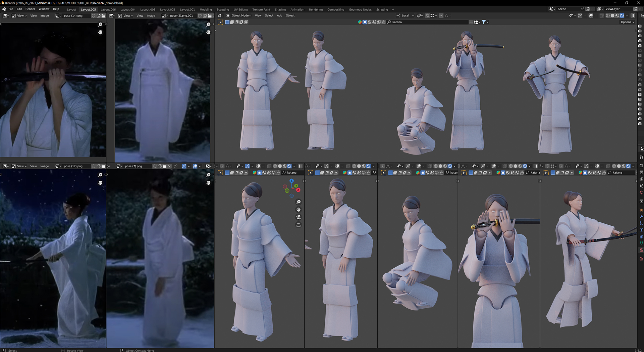Click the red X axis gizmo handle
Screen dimensions: 644x352
click(x=298, y=190)
